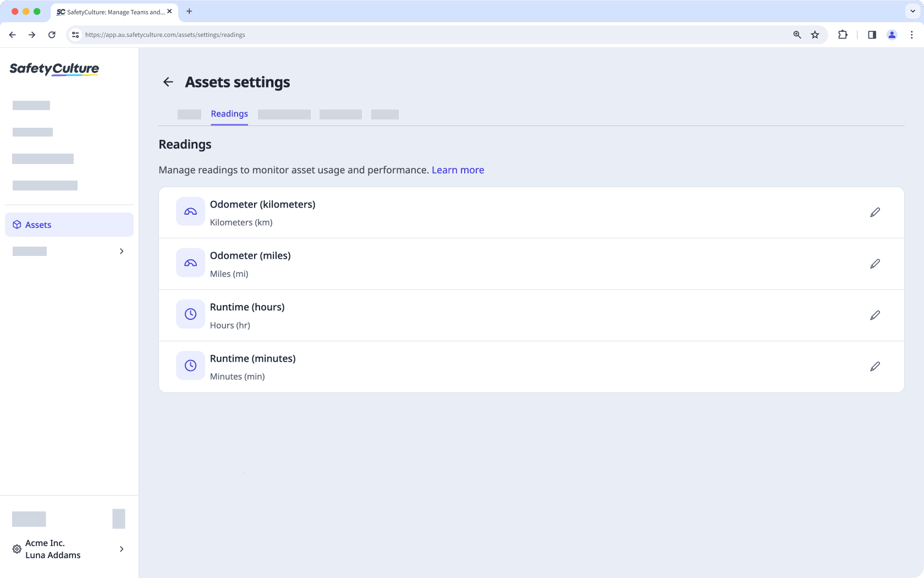Open the tab search dropdown

(x=911, y=11)
